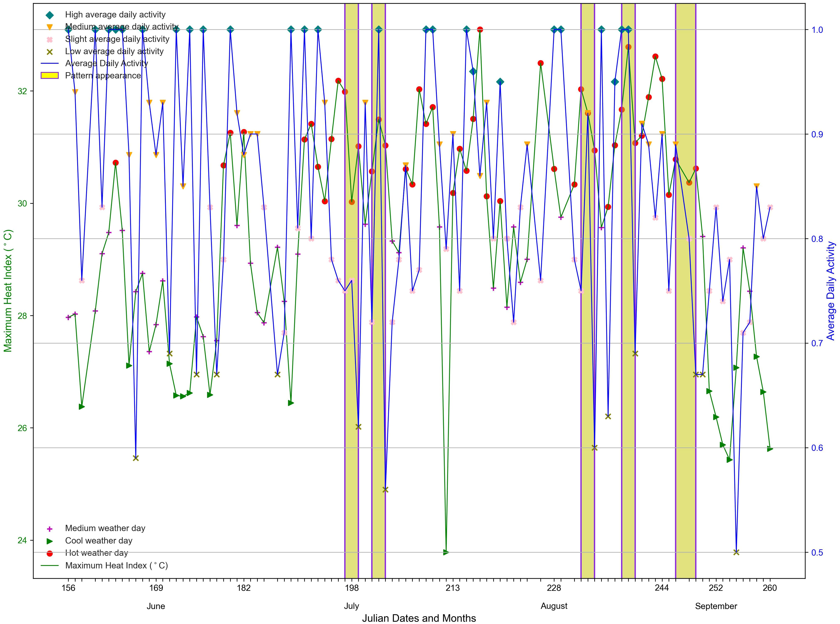Click the widest yellow pattern band near September
Viewport: 840px width, 624px height.
pos(685,291)
